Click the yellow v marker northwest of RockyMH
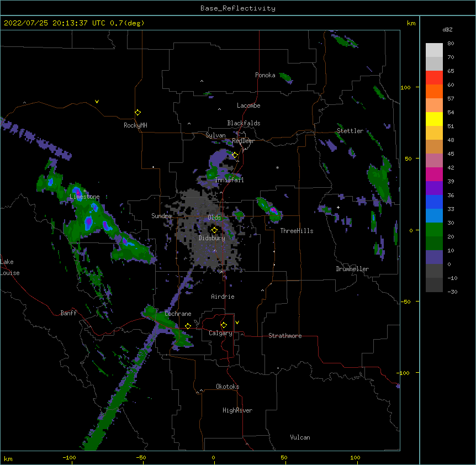This screenshot has height=465, width=476. point(97,102)
